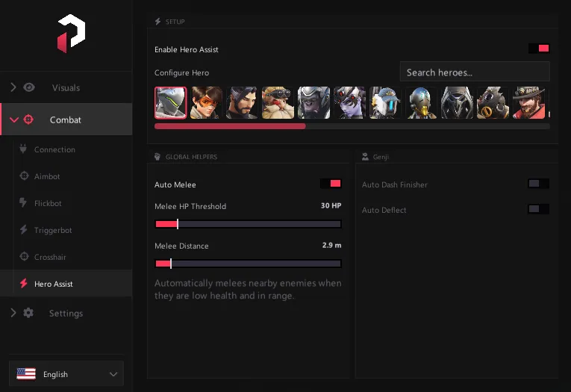Click the lightning icon in the SETUP header
571x392 pixels.
[157, 22]
